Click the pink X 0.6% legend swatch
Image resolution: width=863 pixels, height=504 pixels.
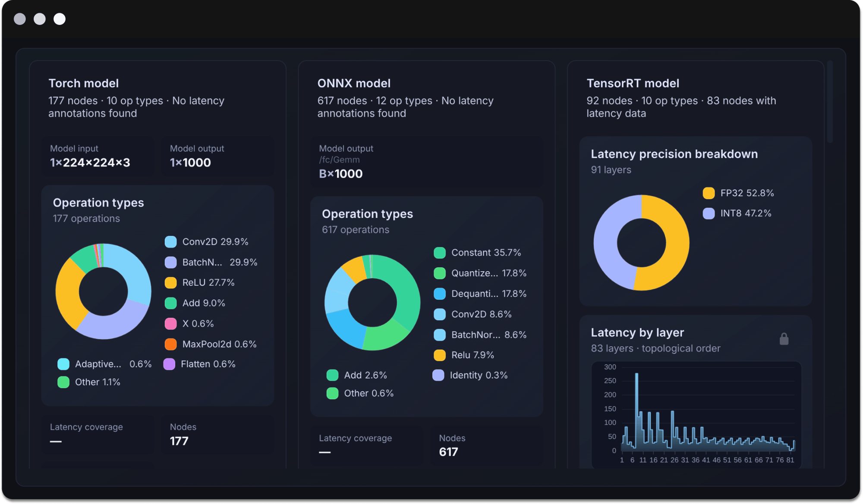coord(171,324)
